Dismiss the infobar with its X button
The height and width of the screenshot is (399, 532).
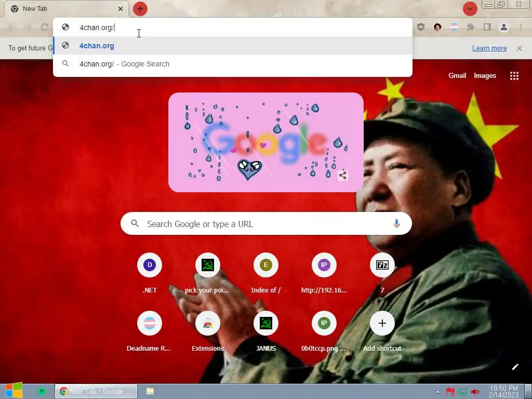pyautogui.click(x=520, y=48)
